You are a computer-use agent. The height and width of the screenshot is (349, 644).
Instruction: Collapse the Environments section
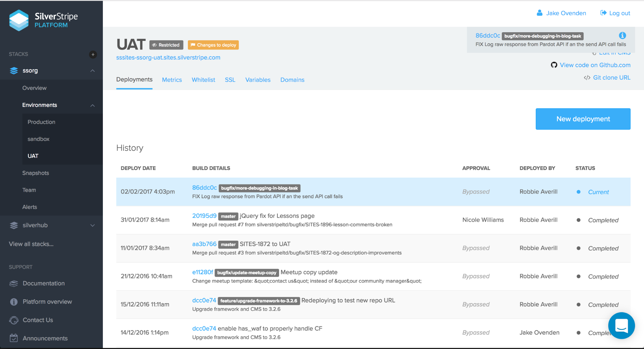coord(93,105)
